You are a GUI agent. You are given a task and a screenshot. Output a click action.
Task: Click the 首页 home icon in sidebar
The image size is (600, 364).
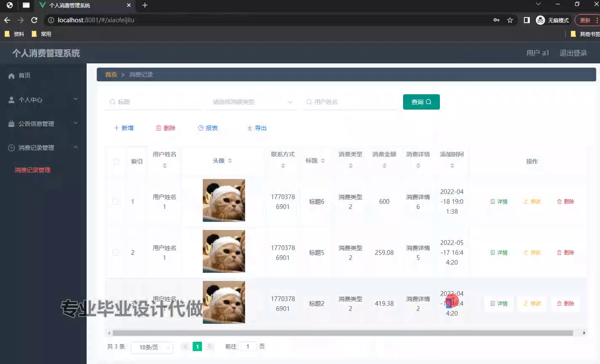[x=11, y=76]
